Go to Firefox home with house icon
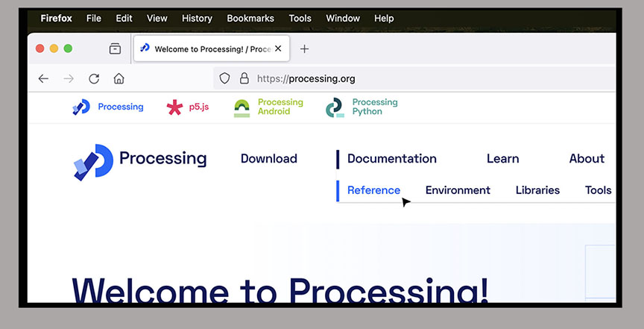 [x=119, y=78]
